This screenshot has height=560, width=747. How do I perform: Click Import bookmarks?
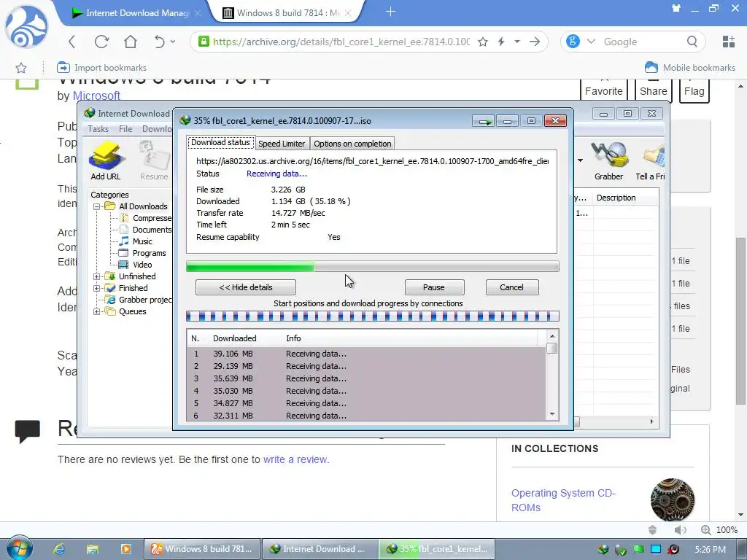coord(101,68)
